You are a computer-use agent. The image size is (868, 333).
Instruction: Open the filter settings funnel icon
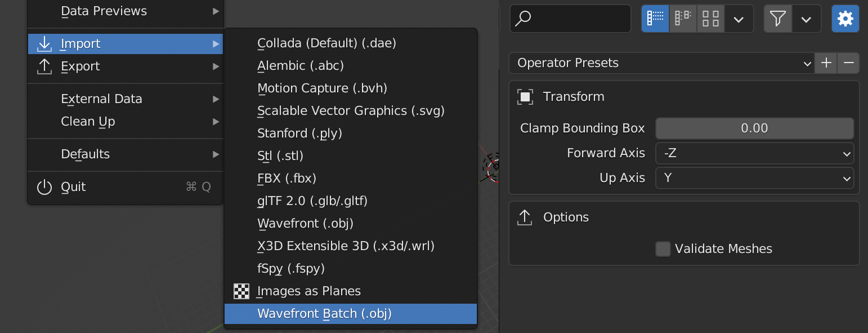[777, 19]
